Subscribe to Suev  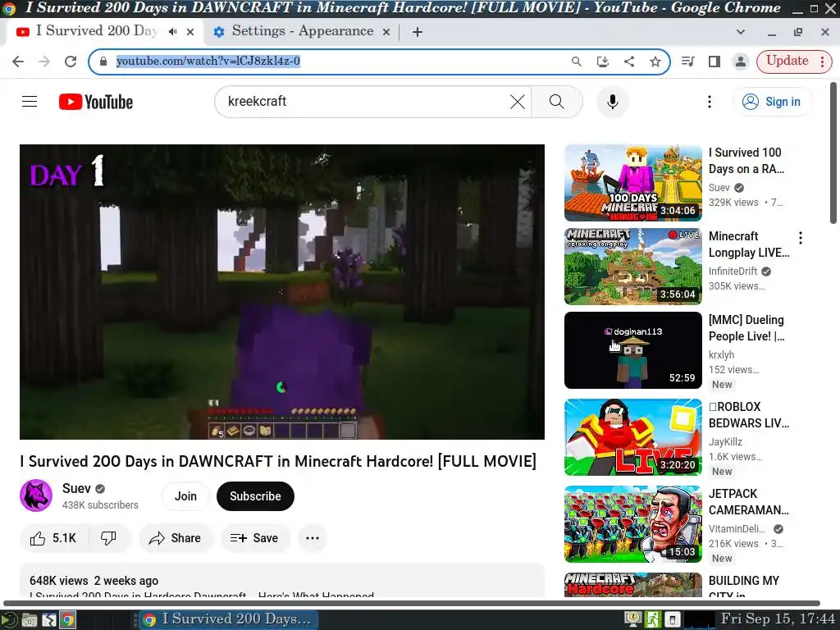(255, 496)
